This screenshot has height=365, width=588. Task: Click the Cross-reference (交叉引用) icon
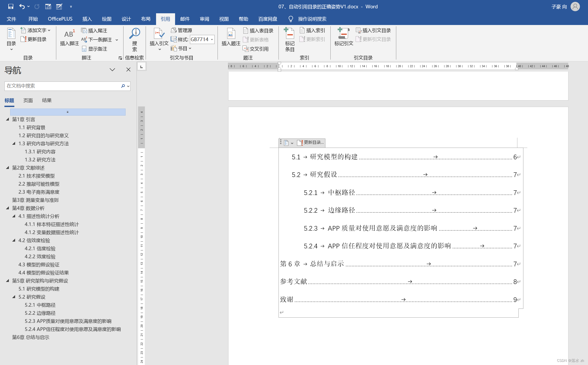pos(246,49)
